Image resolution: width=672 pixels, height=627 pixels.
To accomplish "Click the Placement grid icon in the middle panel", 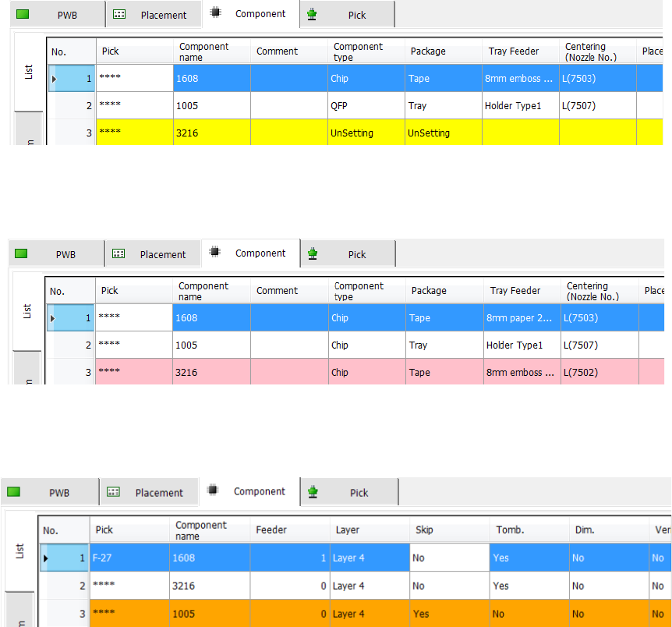I will point(118,253).
